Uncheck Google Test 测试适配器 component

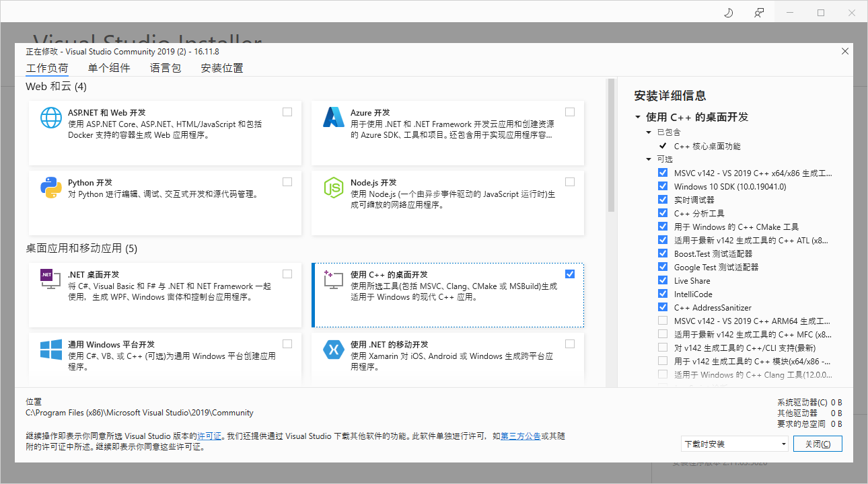[663, 267]
